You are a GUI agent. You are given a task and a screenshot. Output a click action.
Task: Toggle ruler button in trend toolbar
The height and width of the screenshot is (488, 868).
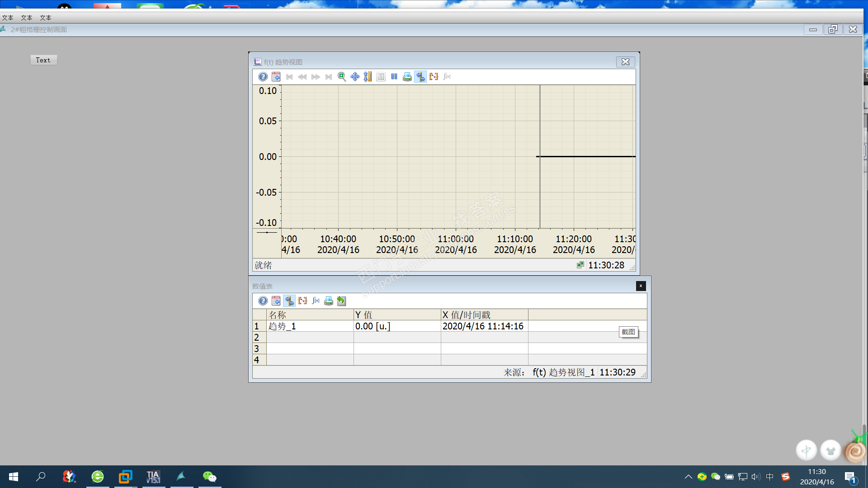pos(420,77)
